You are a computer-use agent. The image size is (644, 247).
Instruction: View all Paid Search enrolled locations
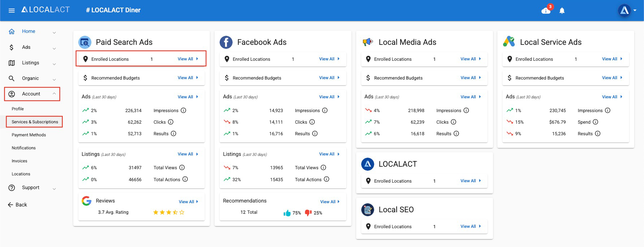188,59
